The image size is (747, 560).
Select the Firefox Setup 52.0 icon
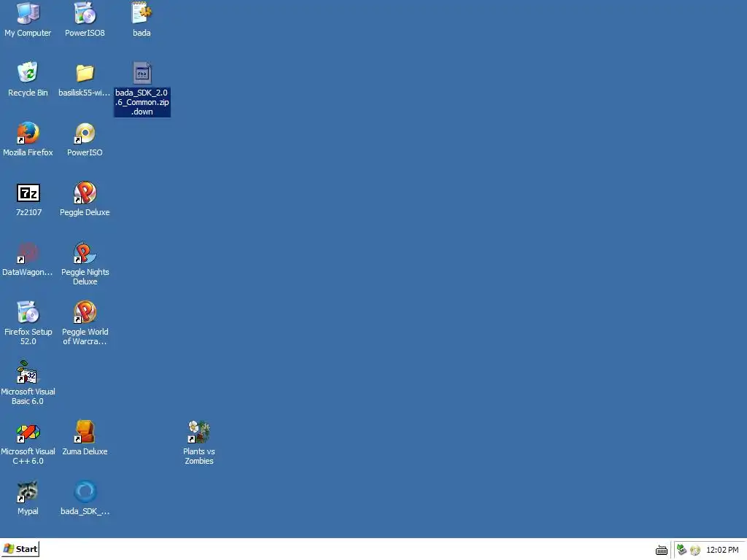click(x=28, y=312)
